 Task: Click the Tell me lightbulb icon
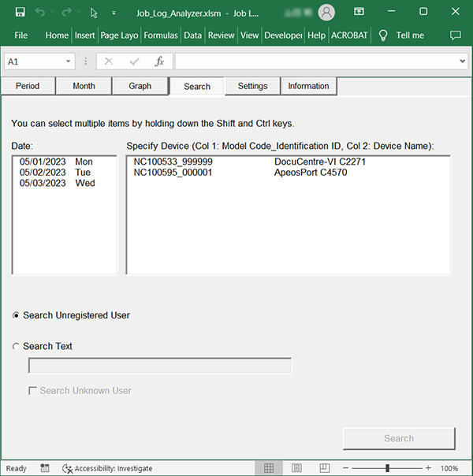tap(383, 35)
